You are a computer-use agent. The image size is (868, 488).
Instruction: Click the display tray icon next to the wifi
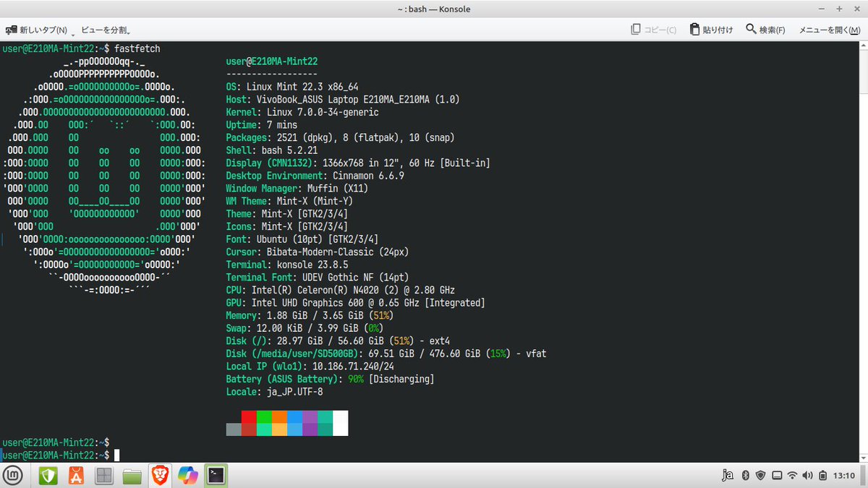pyautogui.click(x=777, y=476)
